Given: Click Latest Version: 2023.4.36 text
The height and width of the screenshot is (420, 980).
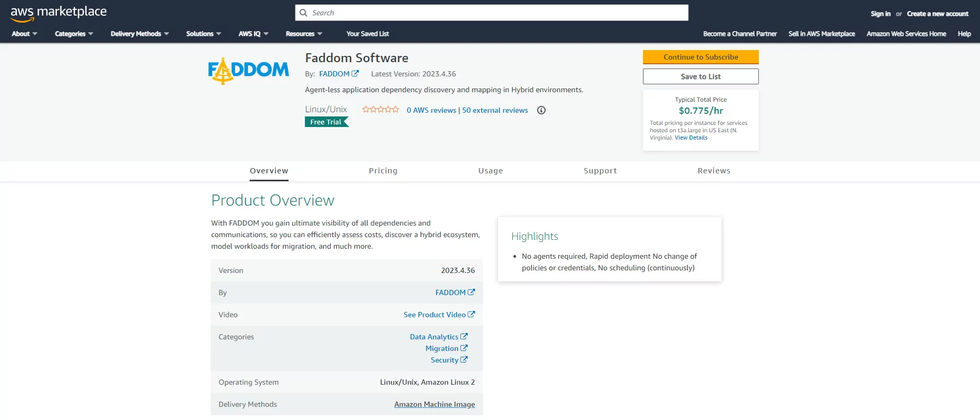Looking at the screenshot, I should click(413, 74).
